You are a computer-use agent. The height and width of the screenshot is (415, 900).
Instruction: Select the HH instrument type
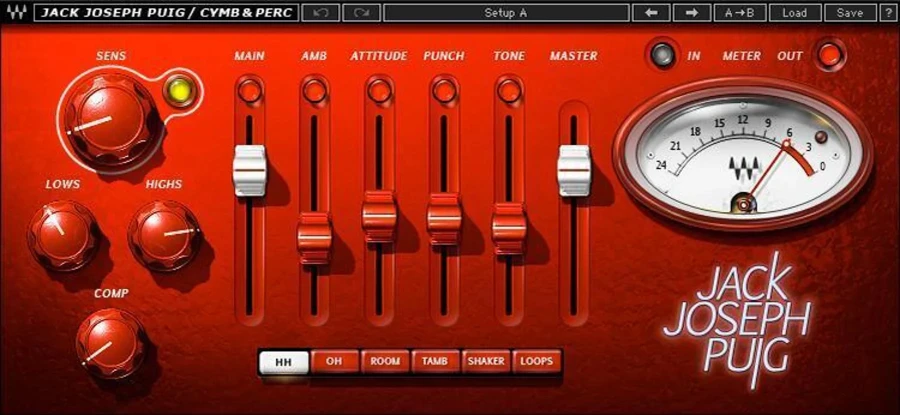[x=284, y=362]
